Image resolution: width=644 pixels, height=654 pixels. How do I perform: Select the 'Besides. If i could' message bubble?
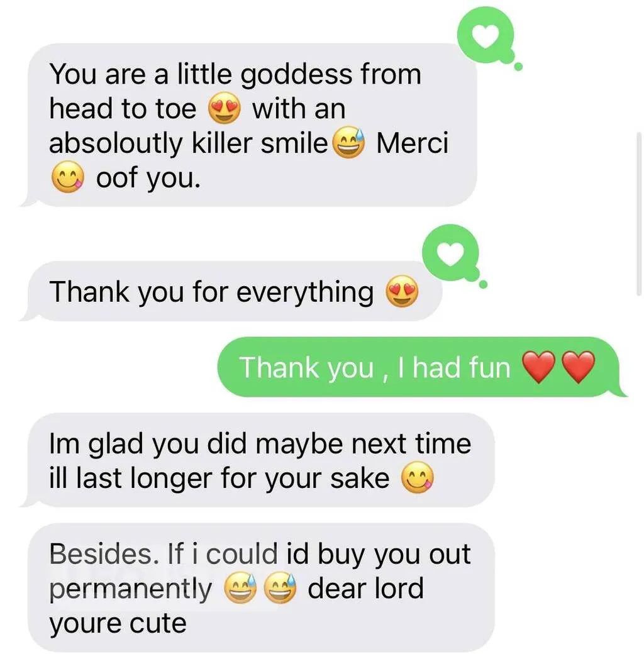261,588
